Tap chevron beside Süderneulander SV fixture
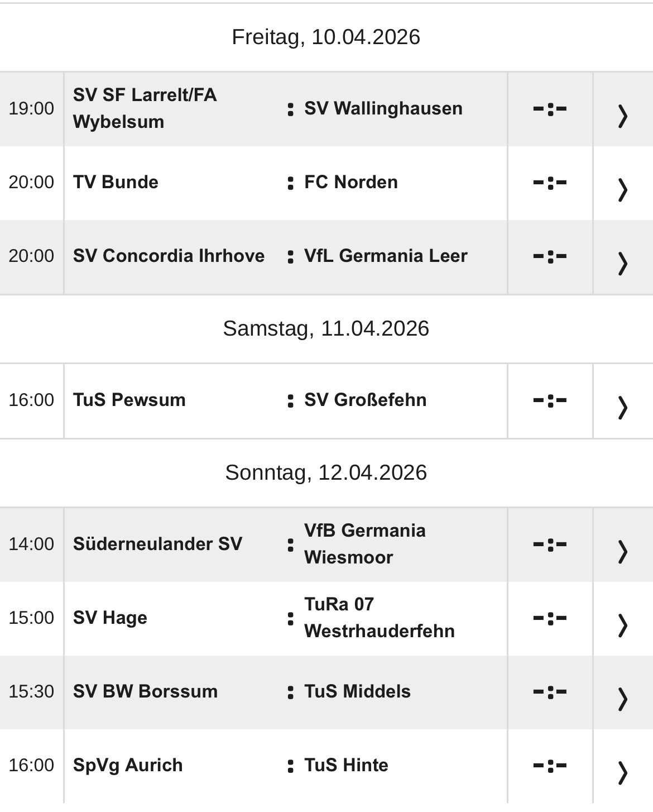The height and width of the screenshot is (812, 653). (623, 551)
